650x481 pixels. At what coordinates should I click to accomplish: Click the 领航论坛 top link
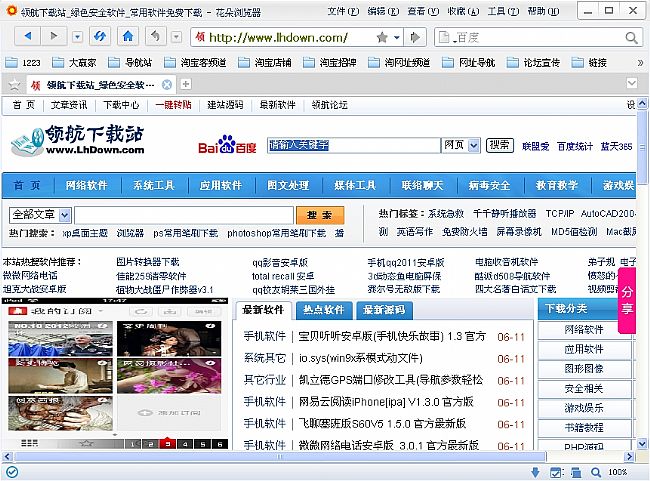point(330,105)
